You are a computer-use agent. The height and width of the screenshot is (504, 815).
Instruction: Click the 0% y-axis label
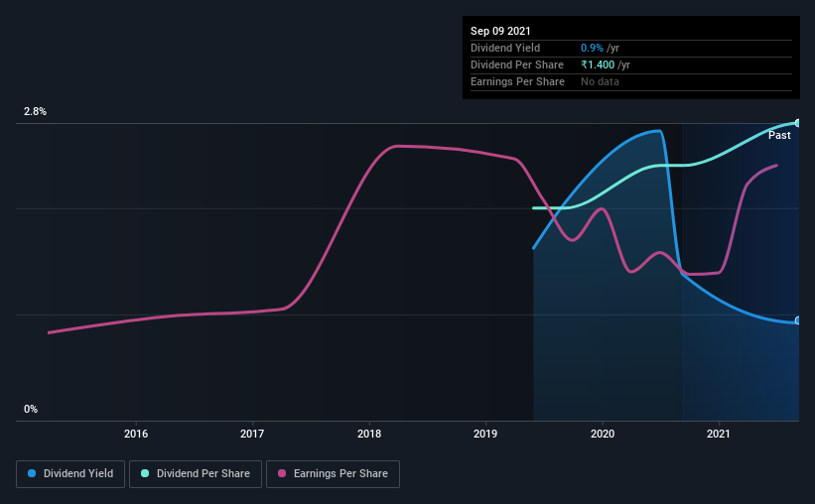tap(31, 409)
